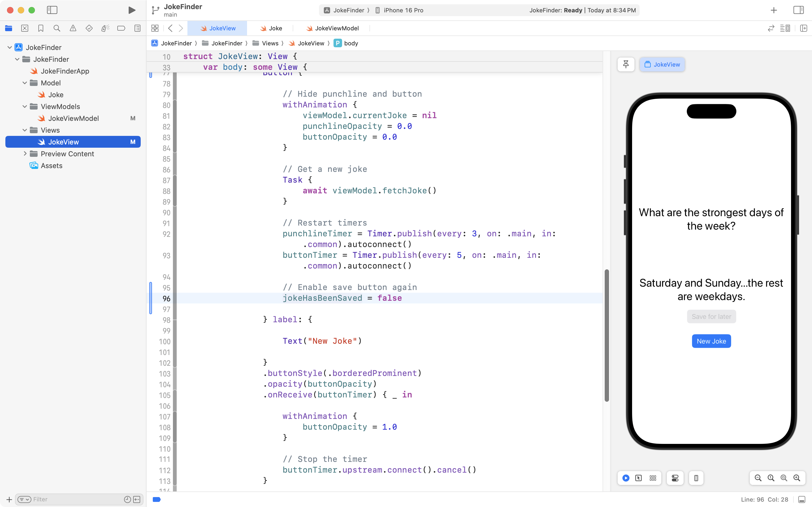The width and height of the screenshot is (812, 507).
Task: Zoom out the preview canvas
Action: click(758, 478)
